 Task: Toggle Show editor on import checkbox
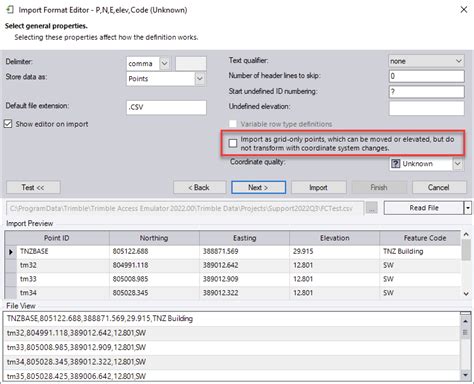pyautogui.click(x=8, y=124)
